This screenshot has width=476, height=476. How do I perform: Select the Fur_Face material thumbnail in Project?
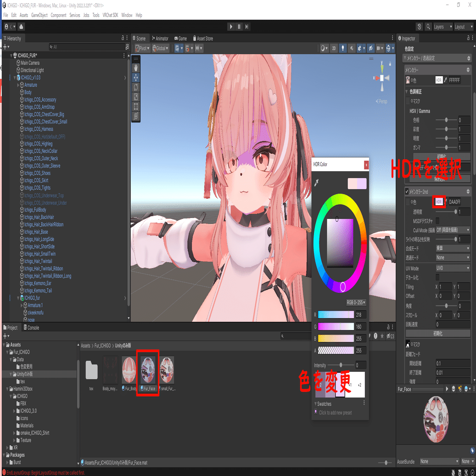(x=148, y=370)
